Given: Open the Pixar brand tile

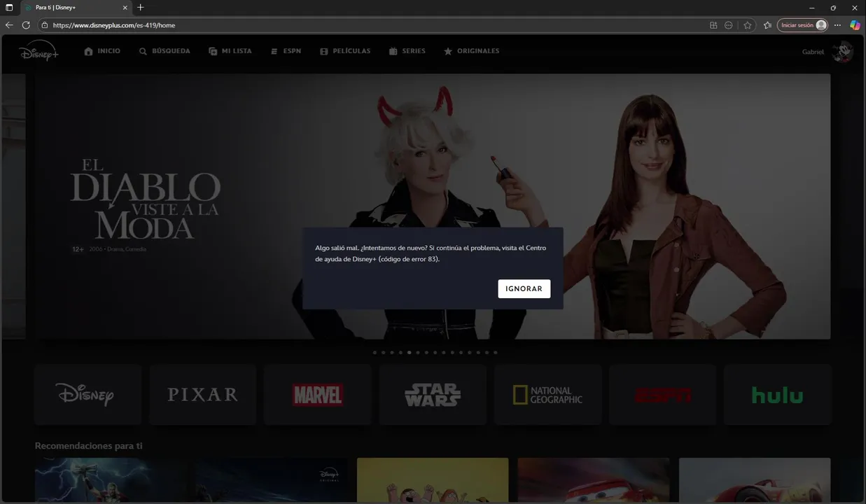Looking at the screenshot, I should [x=202, y=395].
